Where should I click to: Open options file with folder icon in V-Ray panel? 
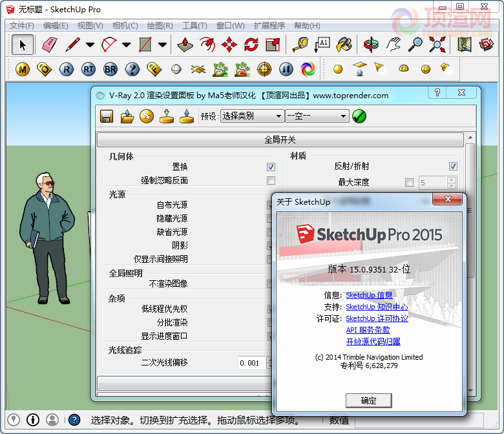[x=127, y=116]
